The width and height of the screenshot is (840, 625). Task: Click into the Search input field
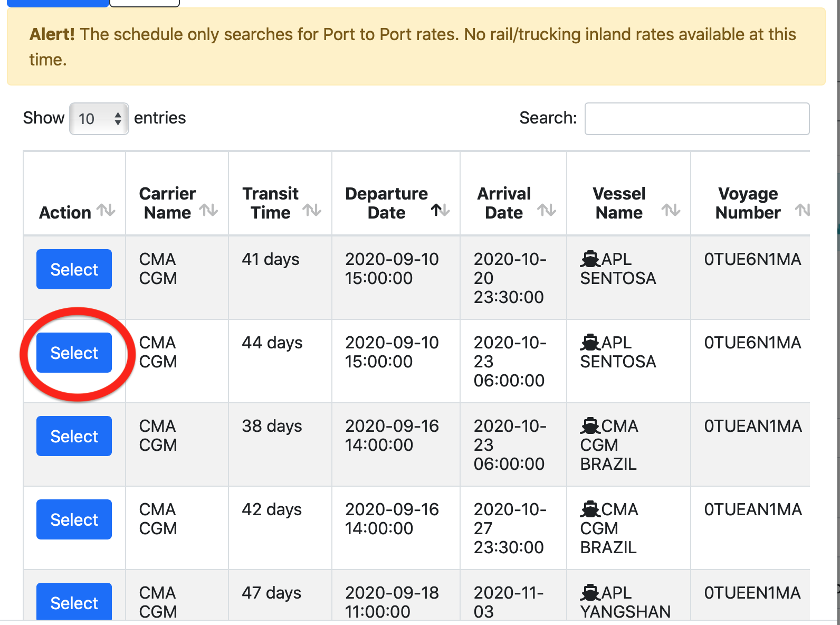point(696,119)
